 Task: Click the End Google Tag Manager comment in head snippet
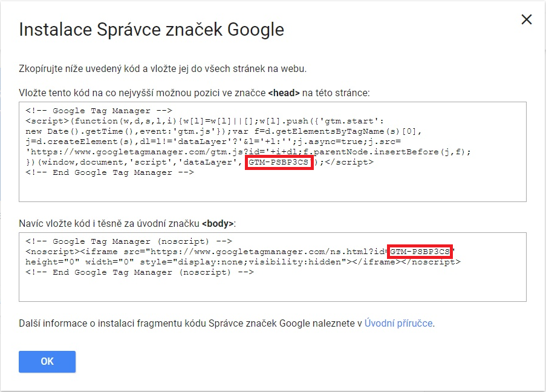coord(109,172)
